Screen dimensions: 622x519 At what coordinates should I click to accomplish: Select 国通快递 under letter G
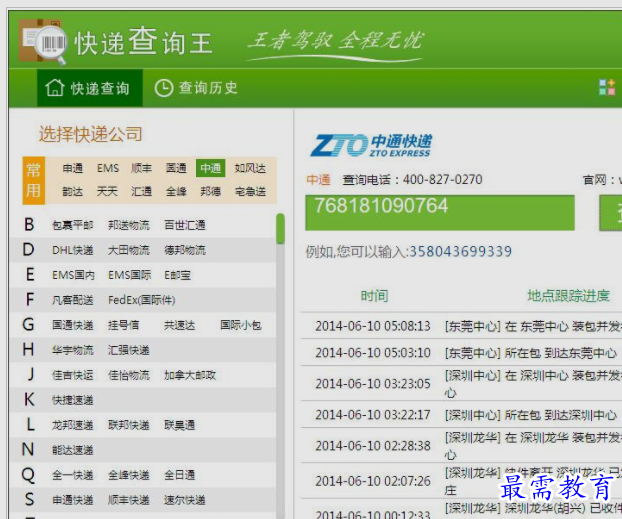(73, 325)
